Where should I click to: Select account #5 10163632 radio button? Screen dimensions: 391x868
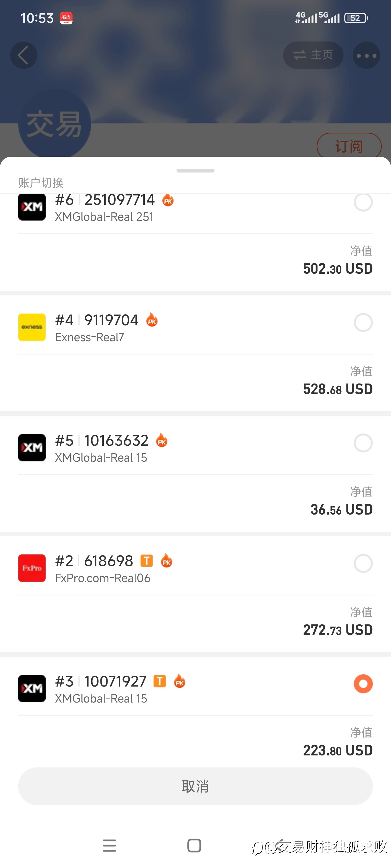coord(363,443)
